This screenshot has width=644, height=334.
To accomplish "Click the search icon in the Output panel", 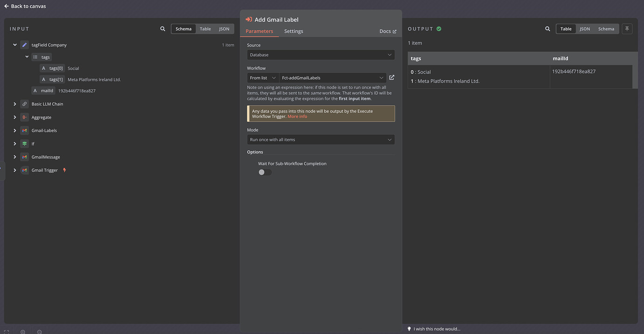I will click(x=547, y=28).
